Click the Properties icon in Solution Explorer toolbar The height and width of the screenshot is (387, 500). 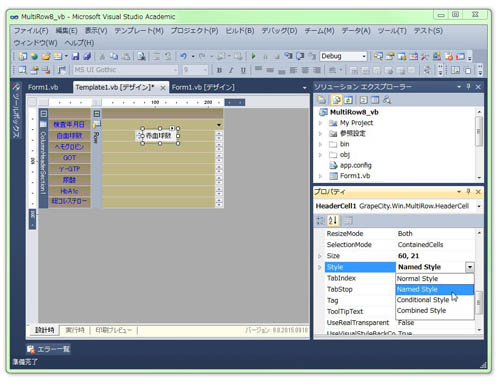[322, 100]
